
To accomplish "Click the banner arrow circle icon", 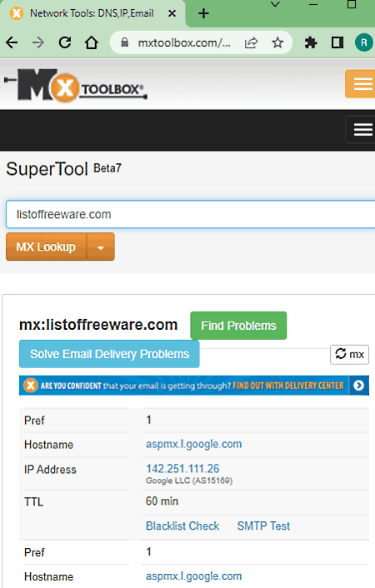I will [x=359, y=386].
